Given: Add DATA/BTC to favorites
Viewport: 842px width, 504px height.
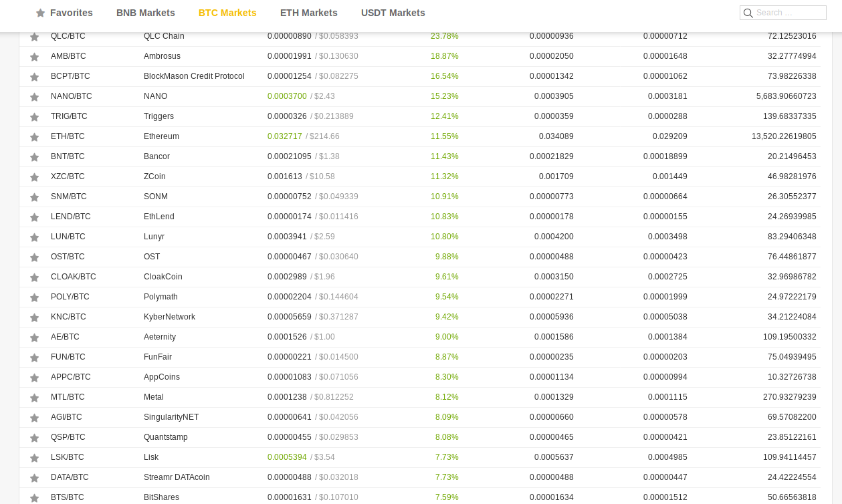Looking at the screenshot, I should pyautogui.click(x=34, y=478).
